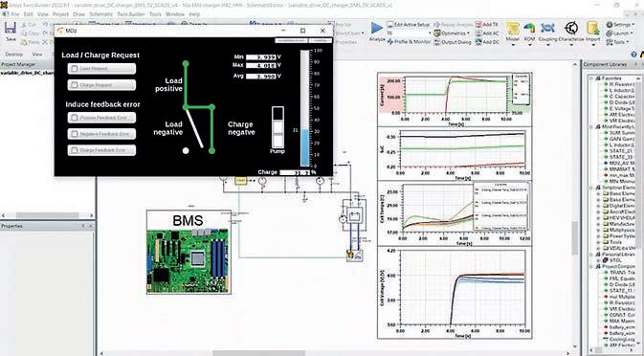The image size is (644, 356).
Task: Open the ROM tool icon
Action: (x=529, y=28)
